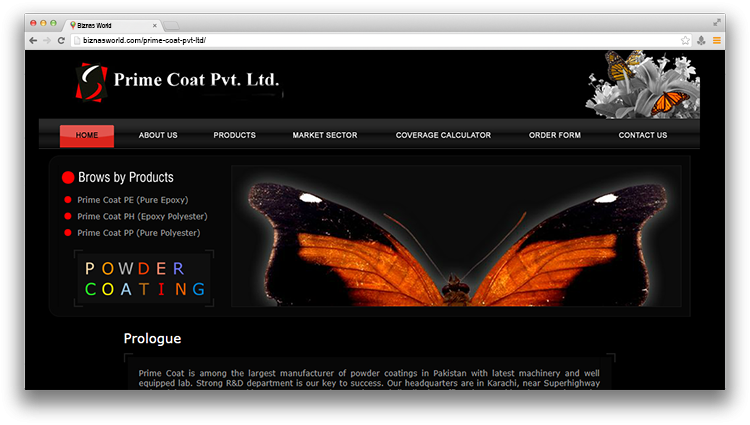Open the PRODUCTS menu
750x425 pixels.
[x=234, y=135]
